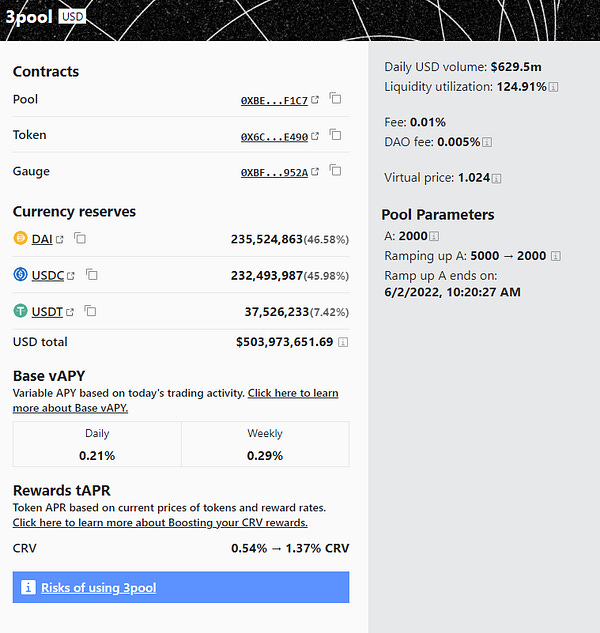The height and width of the screenshot is (633, 600).
Task: Click Ramp up A end date 6/2/2022
Action: tap(452, 292)
